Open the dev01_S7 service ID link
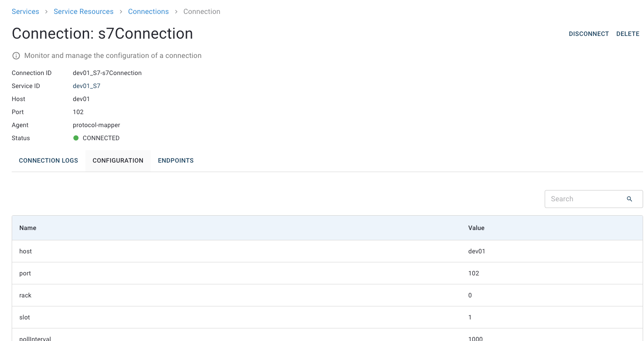The width and height of the screenshot is (644, 341). tap(86, 86)
